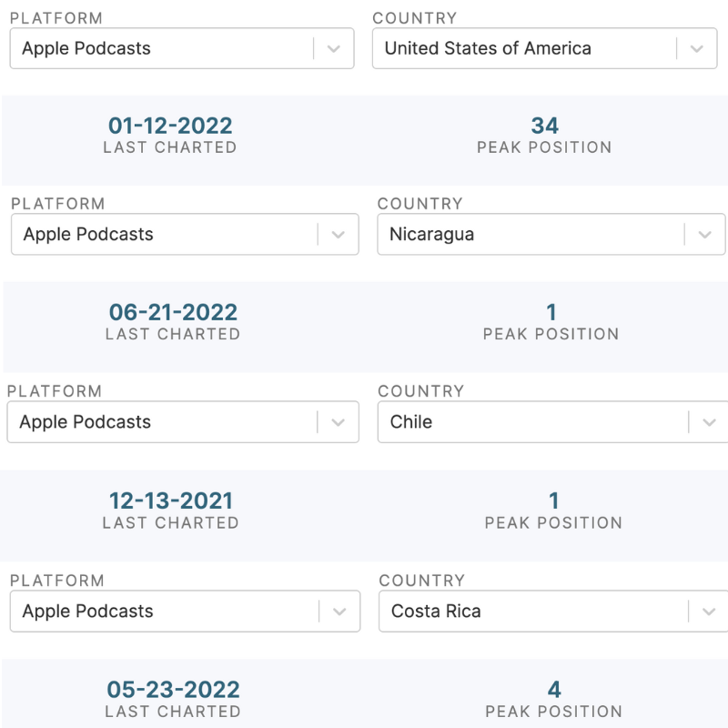Screen dimensions: 728x728
Task: Click chevron arrow in Costa Rica country selector
Action: pos(709,612)
